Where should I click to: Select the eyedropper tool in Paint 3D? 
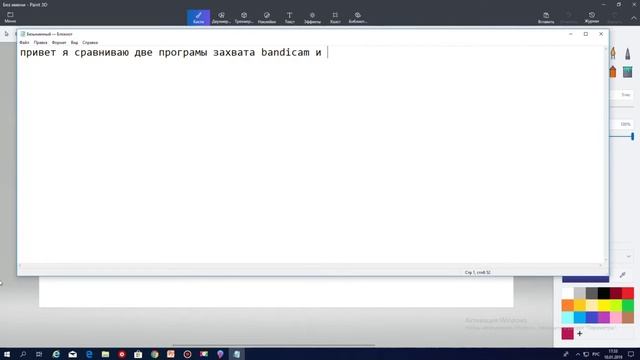tap(622, 275)
